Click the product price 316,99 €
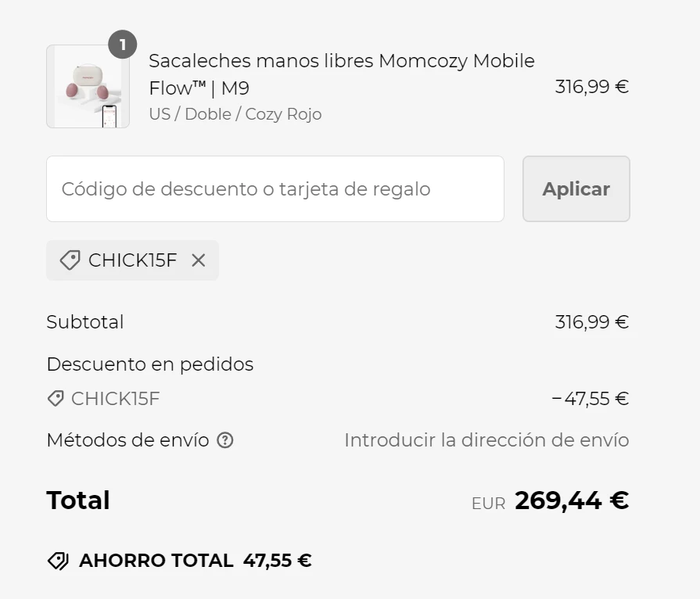Screen dimensions: 700x599 click(x=591, y=87)
